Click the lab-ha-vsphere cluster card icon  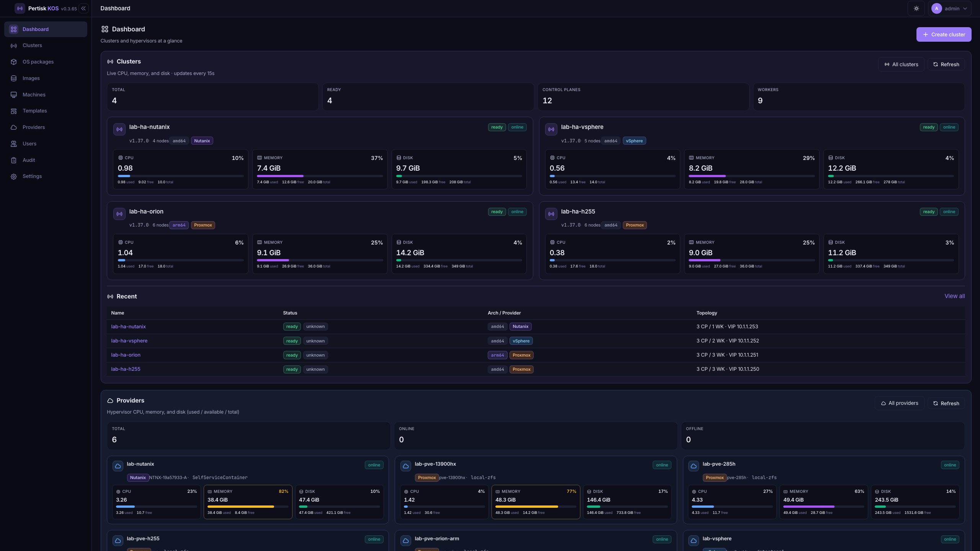(x=551, y=129)
